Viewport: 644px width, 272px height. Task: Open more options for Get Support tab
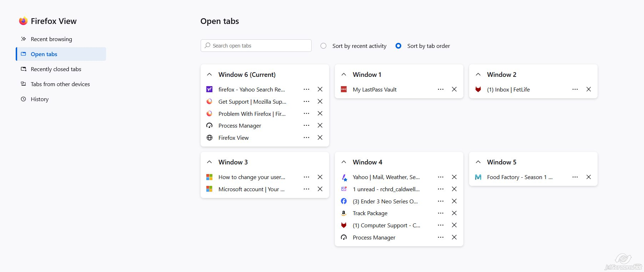coord(306,102)
